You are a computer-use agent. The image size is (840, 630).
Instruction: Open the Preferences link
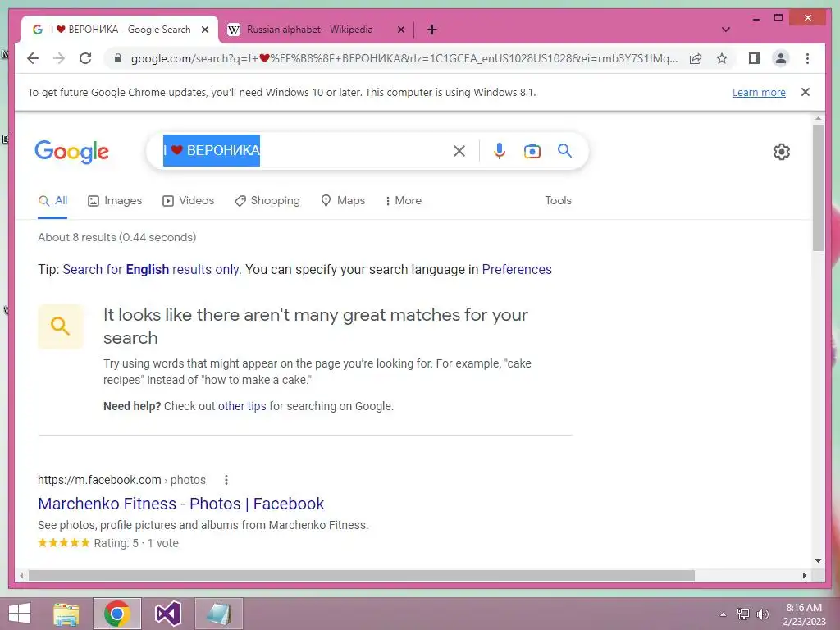click(517, 269)
